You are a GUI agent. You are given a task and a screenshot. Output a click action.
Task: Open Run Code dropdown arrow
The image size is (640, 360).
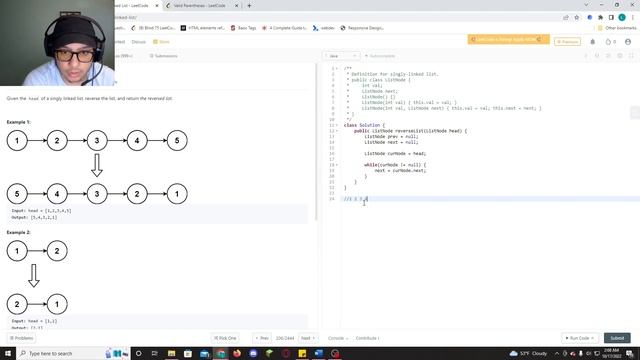click(x=593, y=338)
